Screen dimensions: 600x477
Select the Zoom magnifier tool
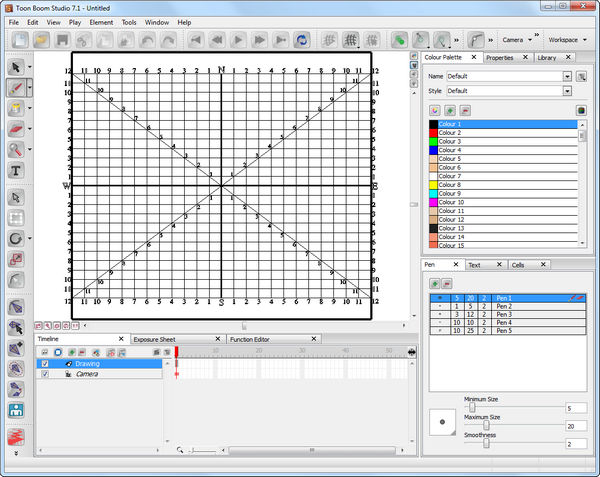pos(17,150)
